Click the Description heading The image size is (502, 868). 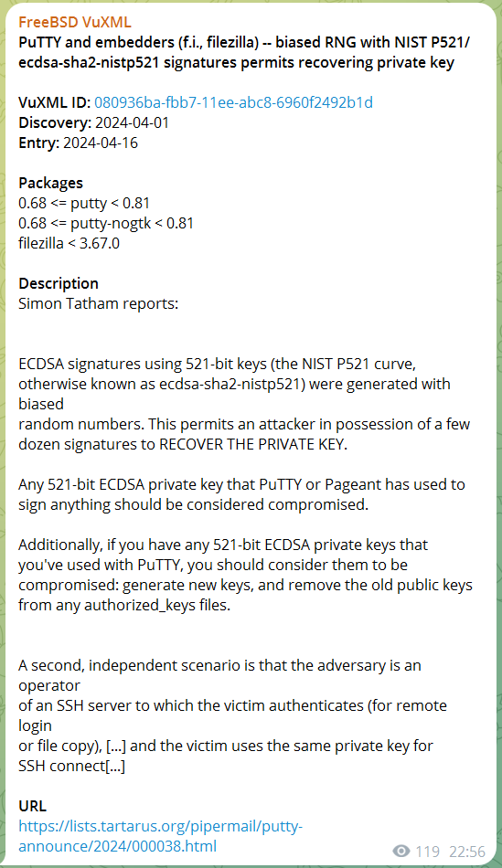tap(59, 283)
